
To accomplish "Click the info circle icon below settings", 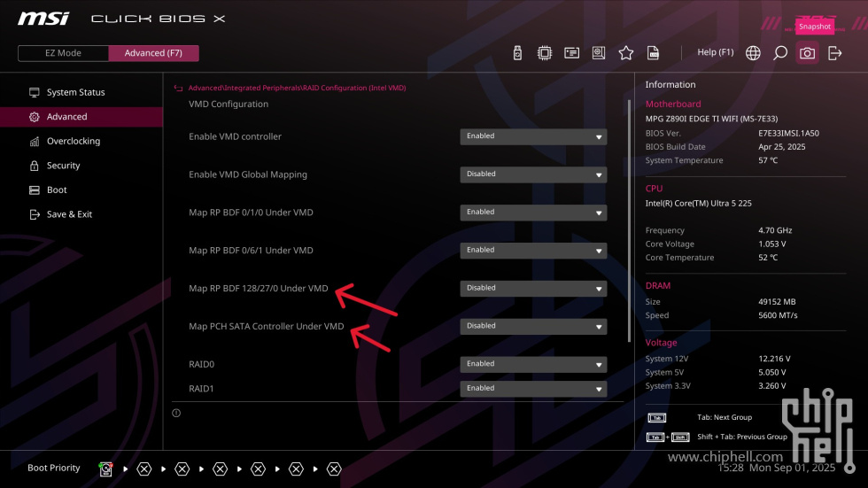I will click(x=176, y=414).
